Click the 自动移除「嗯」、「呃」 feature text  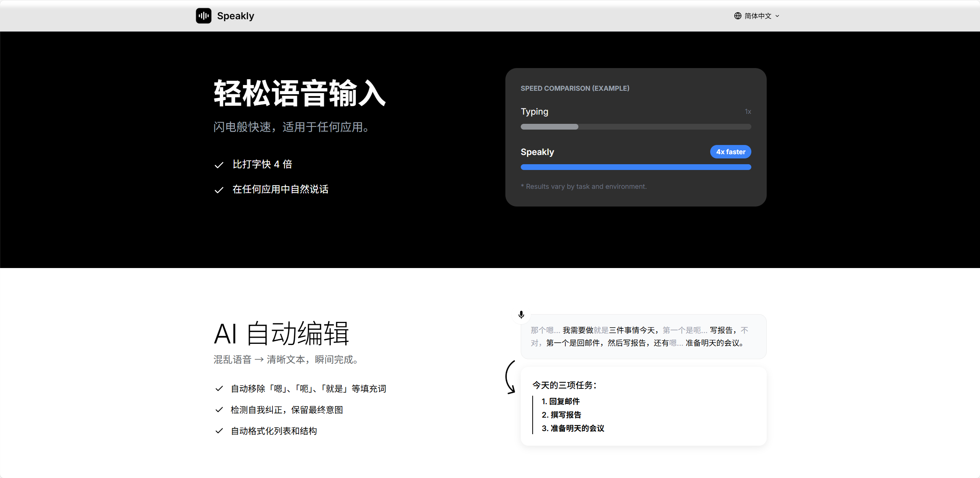pyautogui.click(x=309, y=389)
